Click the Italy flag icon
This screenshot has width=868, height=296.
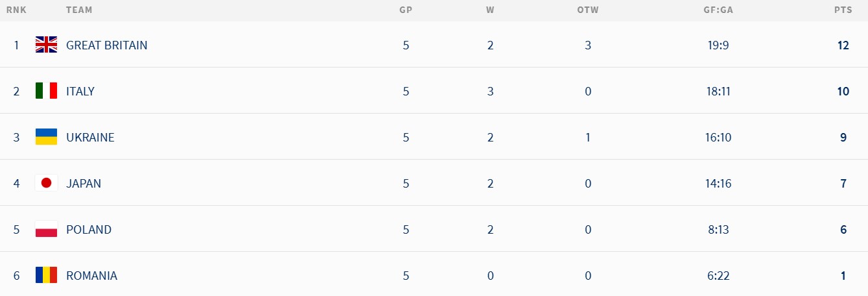click(46, 91)
